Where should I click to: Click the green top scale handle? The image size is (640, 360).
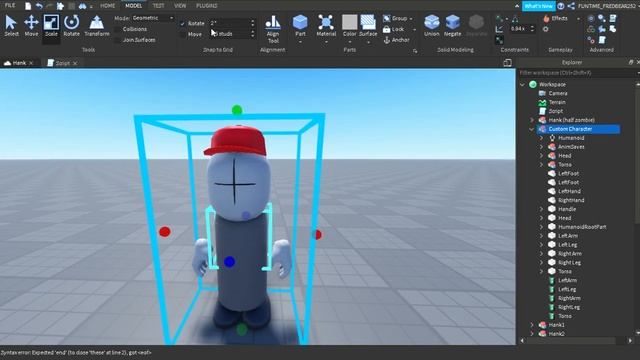[237, 110]
